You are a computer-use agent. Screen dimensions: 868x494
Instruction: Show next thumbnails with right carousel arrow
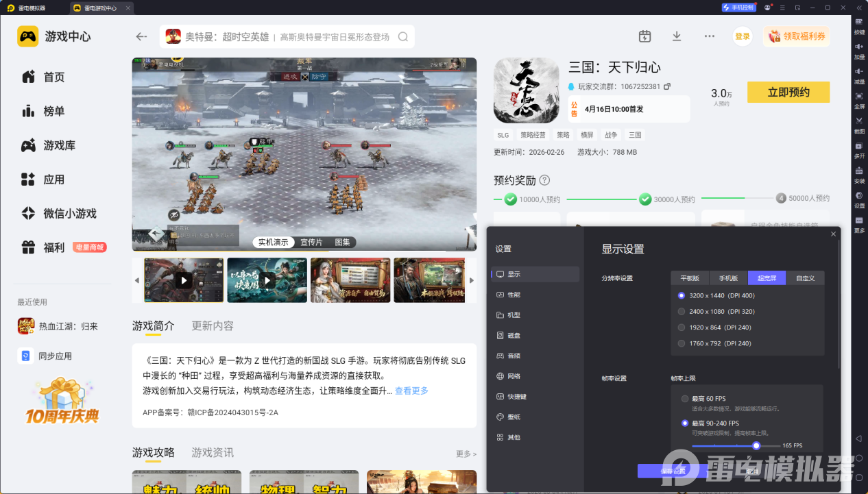(471, 281)
